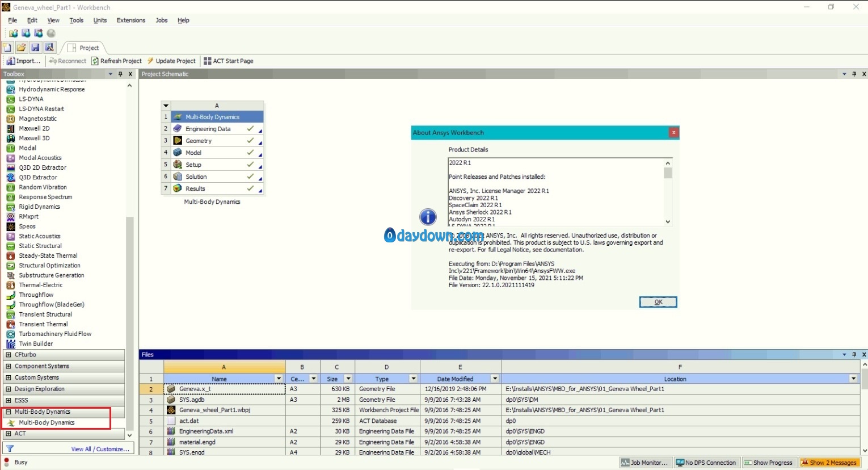The image size is (868, 470).
Task: Expand the ESSS toolbox group
Action: (x=8, y=400)
